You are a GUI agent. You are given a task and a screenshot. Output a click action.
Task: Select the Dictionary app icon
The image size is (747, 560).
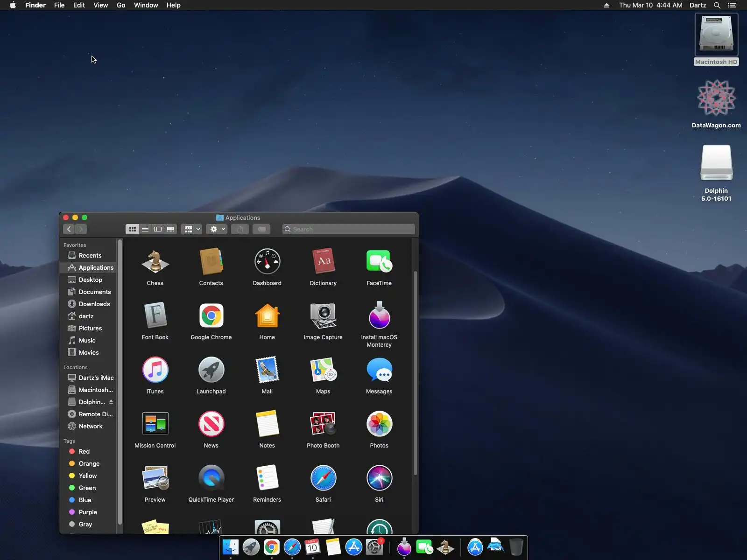tap(323, 262)
